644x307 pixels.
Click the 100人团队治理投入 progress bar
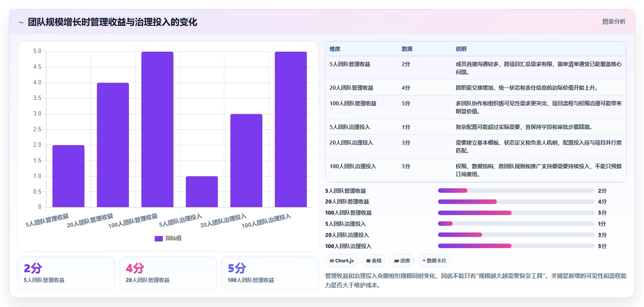click(516, 246)
